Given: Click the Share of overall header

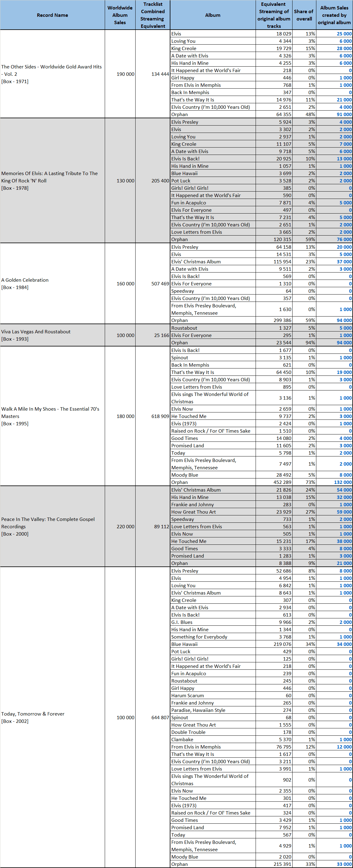Looking at the screenshot, I should pyautogui.click(x=304, y=15).
